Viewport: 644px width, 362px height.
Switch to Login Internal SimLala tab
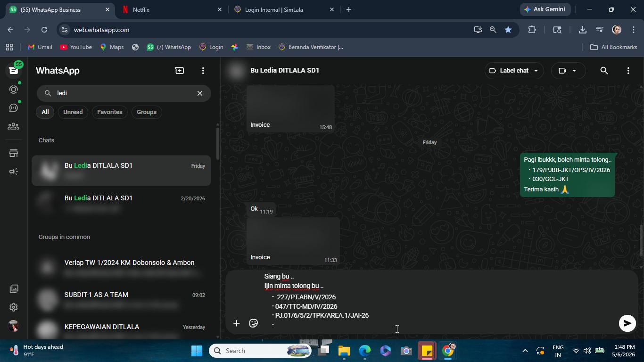tap(284, 9)
